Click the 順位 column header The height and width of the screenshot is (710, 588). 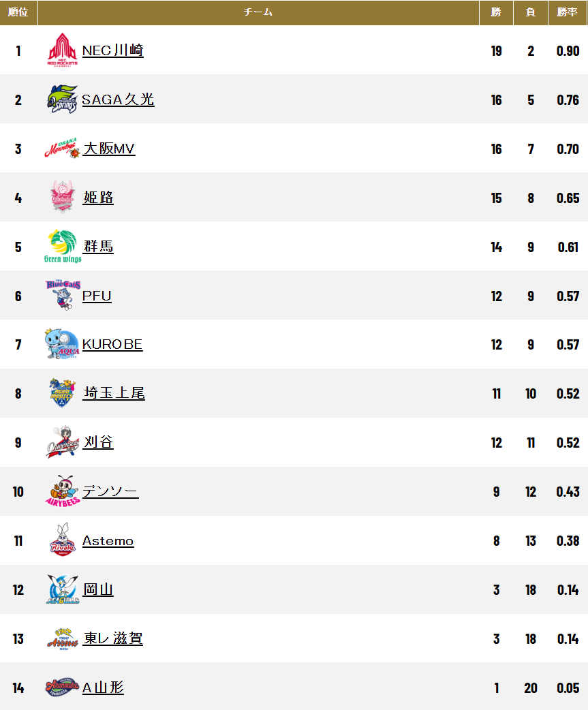[x=18, y=12]
